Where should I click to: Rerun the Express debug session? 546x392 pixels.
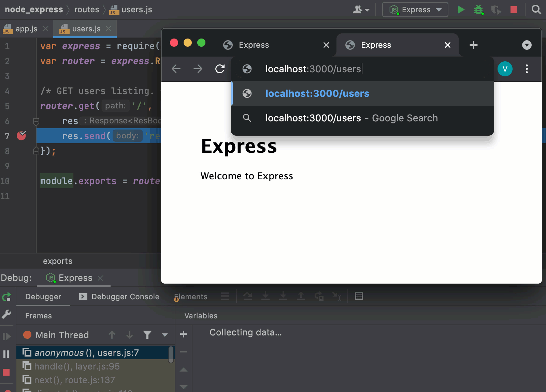(6, 297)
